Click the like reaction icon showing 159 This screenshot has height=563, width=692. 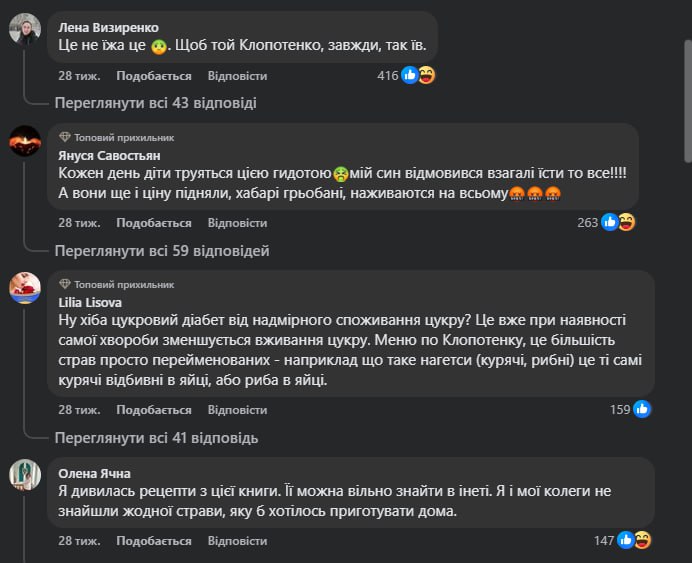tap(641, 409)
